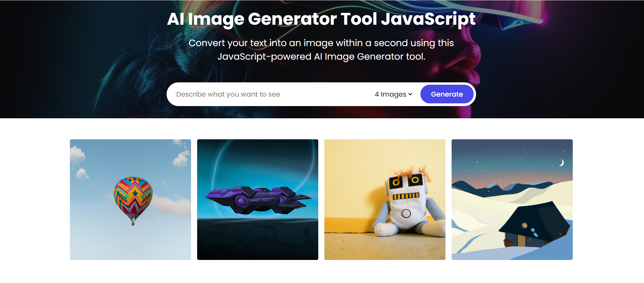Open the plush robot toy image
This screenshot has height=283, width=644.
(385, 200)
